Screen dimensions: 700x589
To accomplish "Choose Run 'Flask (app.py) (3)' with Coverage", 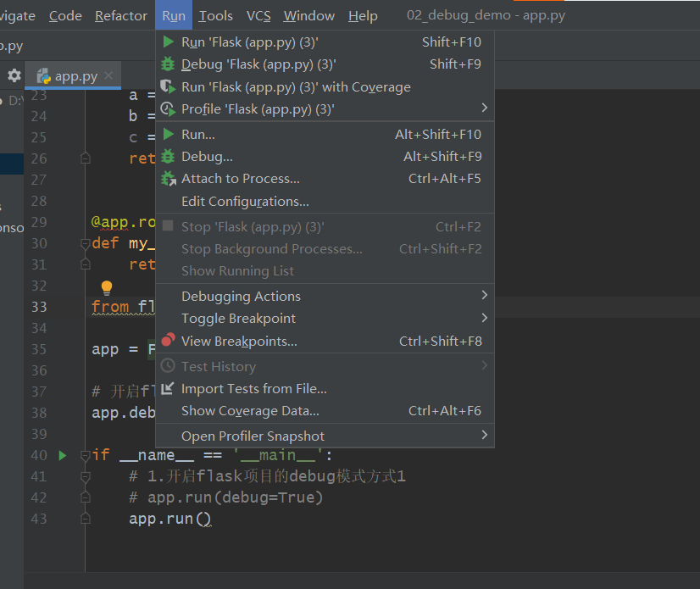I will (325, 86).
